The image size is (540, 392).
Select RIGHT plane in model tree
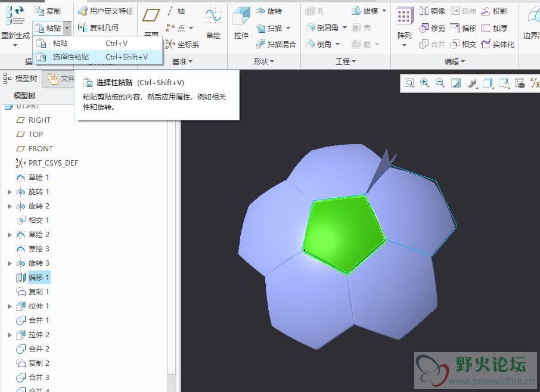33,120
